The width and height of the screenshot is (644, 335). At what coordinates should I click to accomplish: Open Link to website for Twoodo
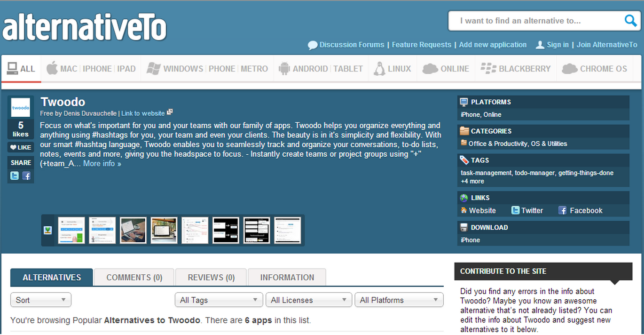pos(143,113)
